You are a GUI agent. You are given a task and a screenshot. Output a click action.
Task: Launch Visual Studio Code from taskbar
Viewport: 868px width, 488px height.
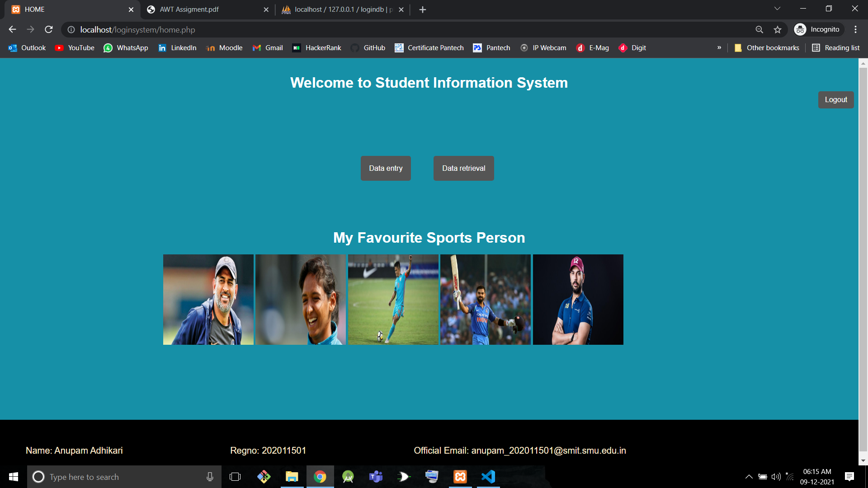[488, 477]
